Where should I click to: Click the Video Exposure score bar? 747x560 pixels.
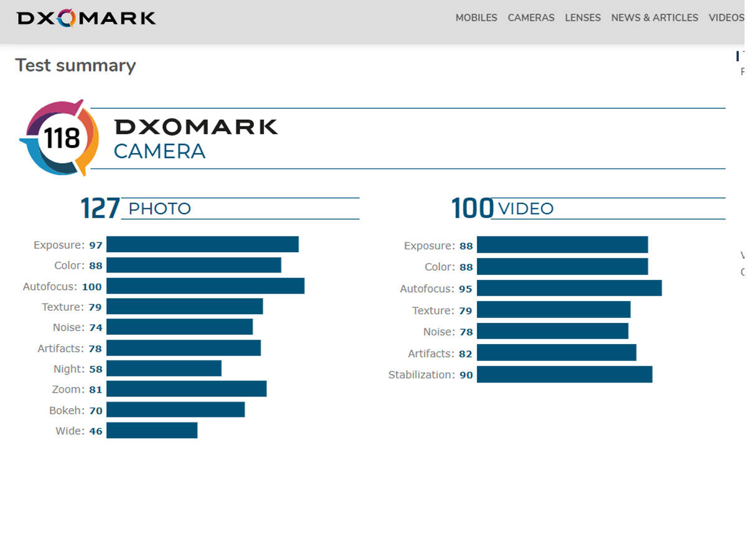pos(563,245)
